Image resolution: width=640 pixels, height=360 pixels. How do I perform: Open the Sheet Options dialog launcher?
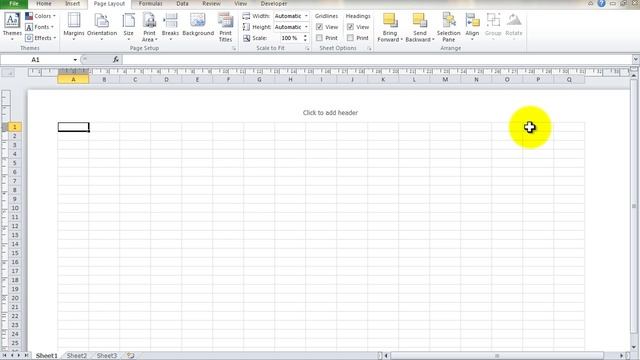click(369, 49)
